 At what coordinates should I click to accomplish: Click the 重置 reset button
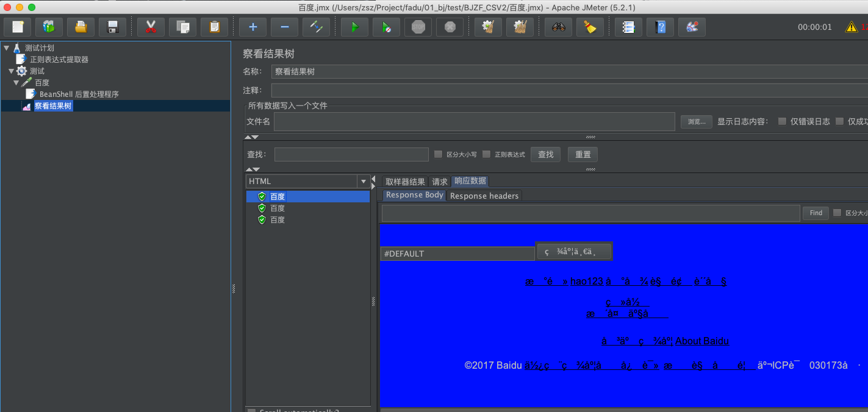coord(583,154)
